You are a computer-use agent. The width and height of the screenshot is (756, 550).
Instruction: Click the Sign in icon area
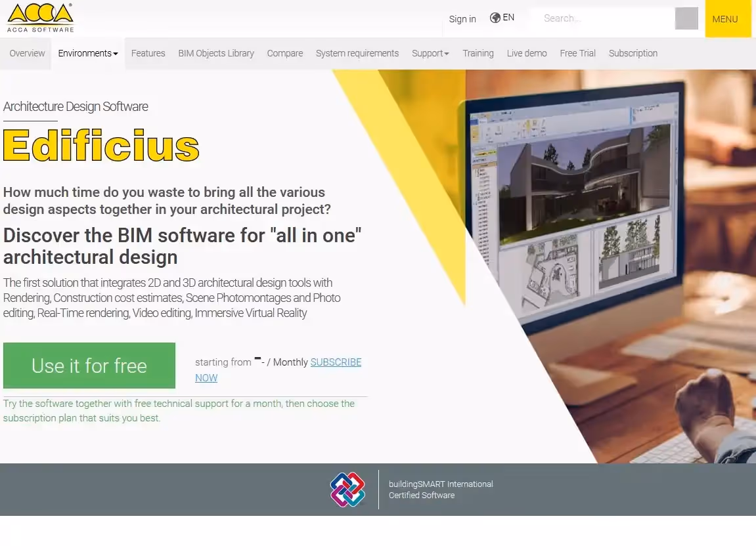click(x=462, y=19)
